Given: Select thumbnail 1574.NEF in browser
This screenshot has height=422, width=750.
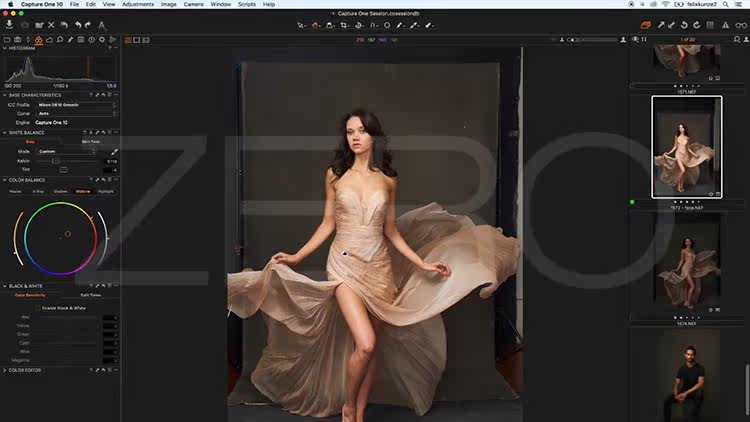Looking at the screenshot, I should [688, 261].
